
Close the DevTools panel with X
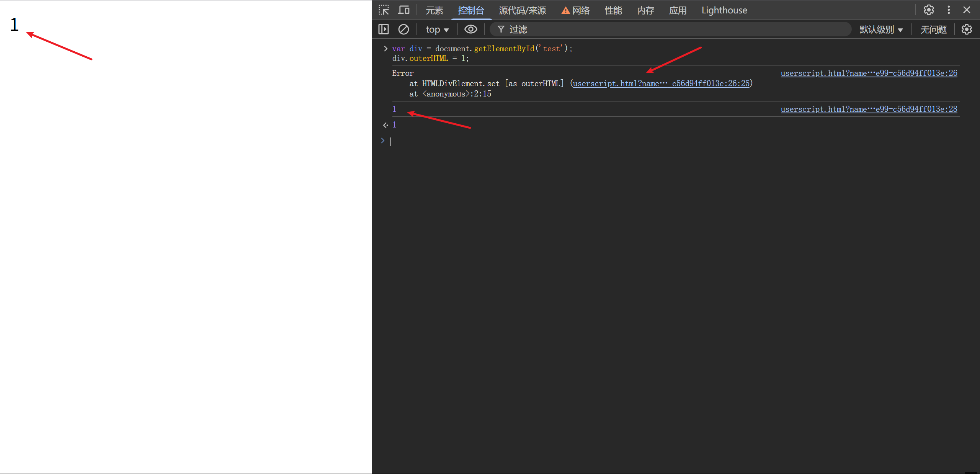(x=967, y=10)
